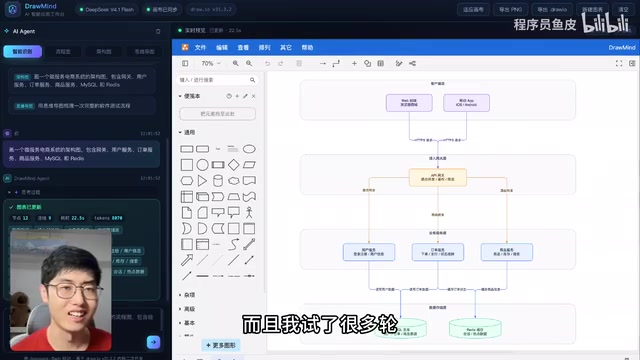
Task: Choose the 软件测试流程 mind map suggestion
Action: (82, 106)
